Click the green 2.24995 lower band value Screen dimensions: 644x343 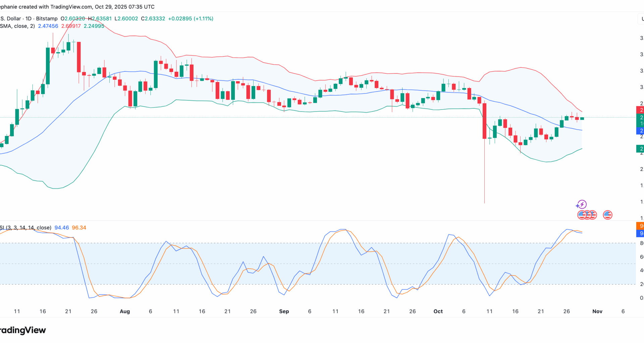pyautogui.click(x=94, y=26)
